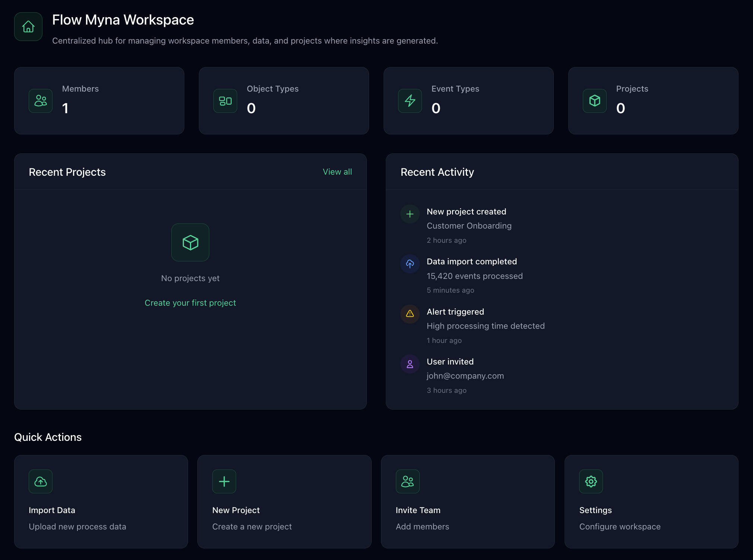Image resolution: width=753 pixels, height=560 pixels.
Task: Select the Projects cube icon in stats card
Action: click(594, 101)
